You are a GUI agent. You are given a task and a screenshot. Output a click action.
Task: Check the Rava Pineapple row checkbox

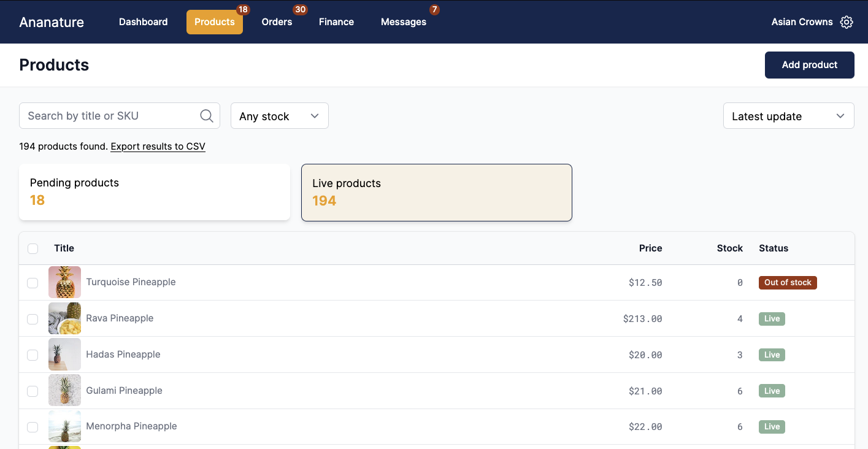(33, 319)
